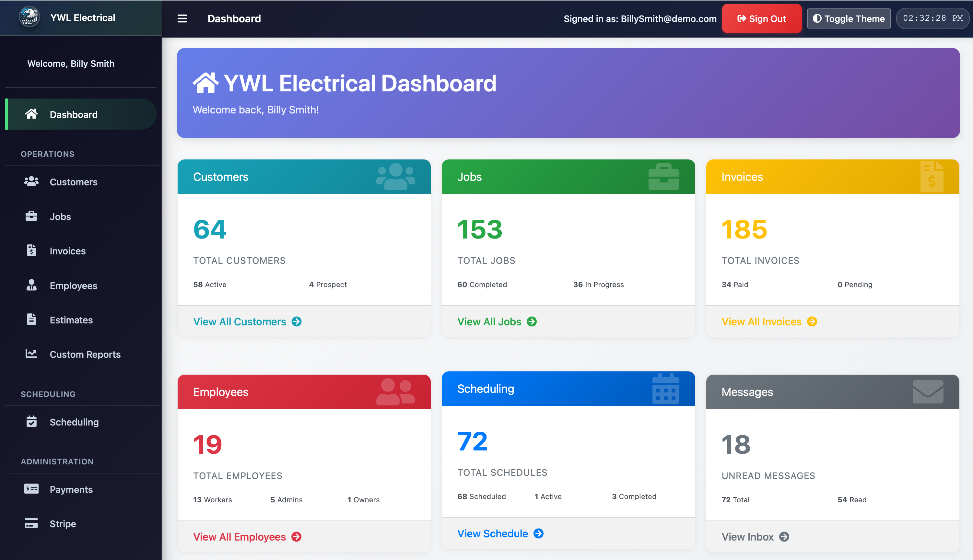Open Estimates using its document icon

click(x=31, y=320)
